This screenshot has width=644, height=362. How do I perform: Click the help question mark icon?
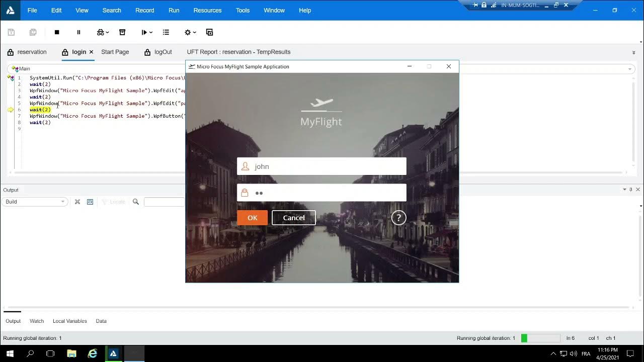398,218
